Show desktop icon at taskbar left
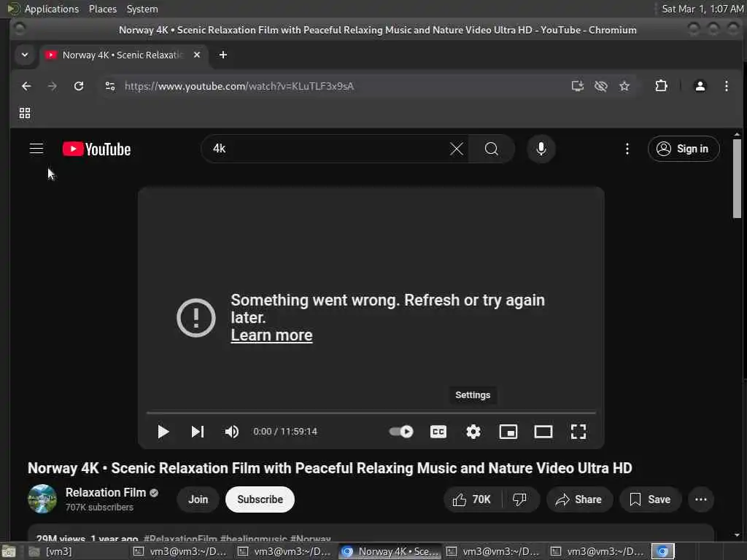This screenshot has height=560, width=747. [x=9, y=551]
